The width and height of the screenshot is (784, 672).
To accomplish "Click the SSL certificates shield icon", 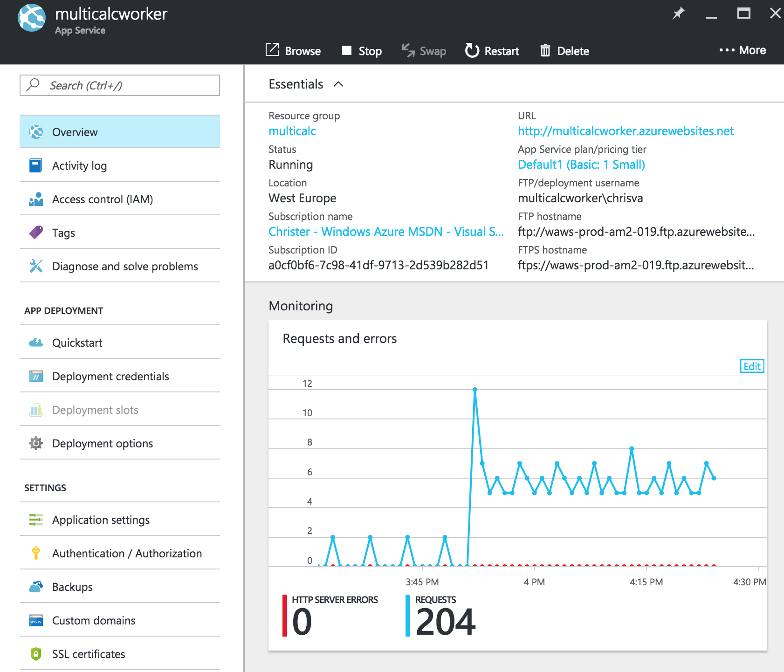I will point(36,654).
